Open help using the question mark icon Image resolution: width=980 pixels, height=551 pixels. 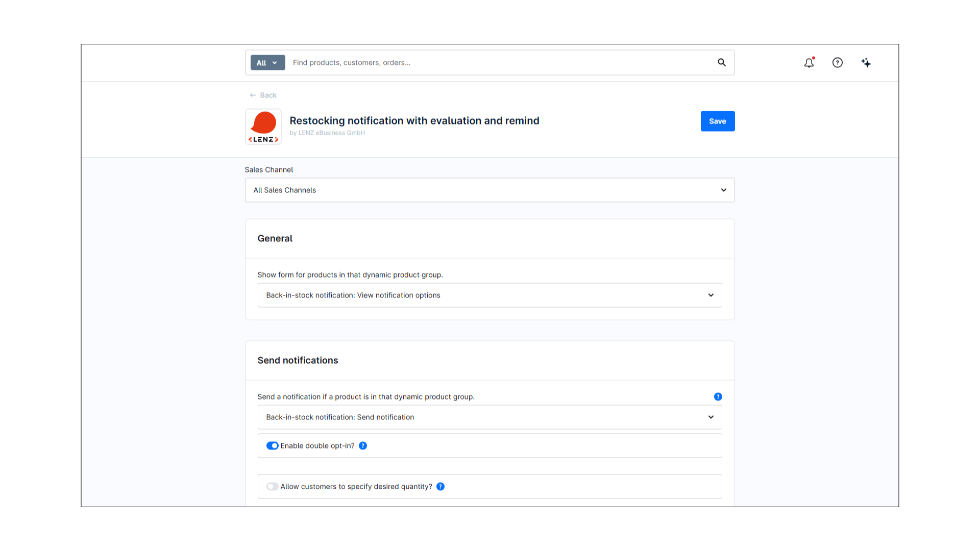pyautogui.click(x=837, y=62)
